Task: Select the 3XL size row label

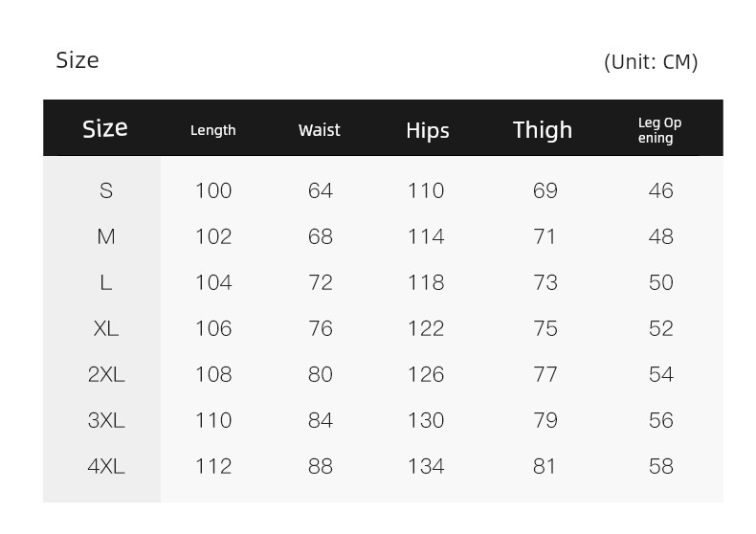Action: tap(106, 420)
